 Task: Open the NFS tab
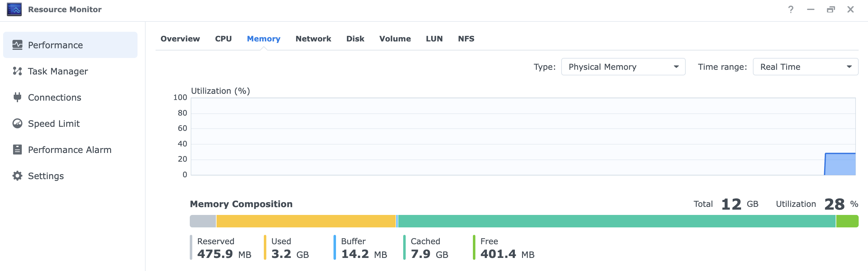pyautogui.click(x=466, y=39)
